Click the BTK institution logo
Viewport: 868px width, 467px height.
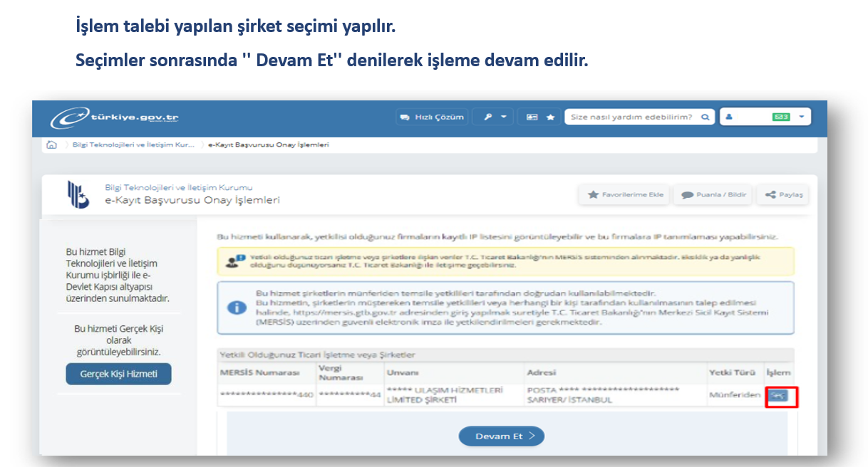(x=78, y=194)
